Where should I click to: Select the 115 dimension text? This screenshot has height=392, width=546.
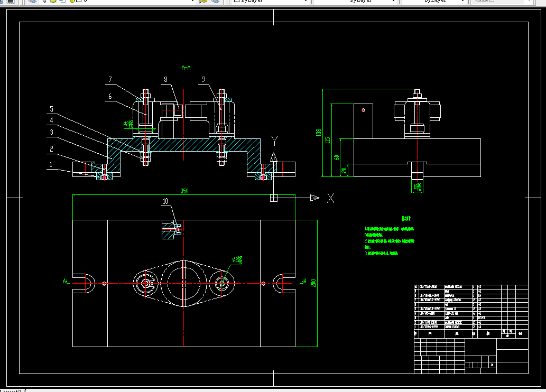[327, 140]
